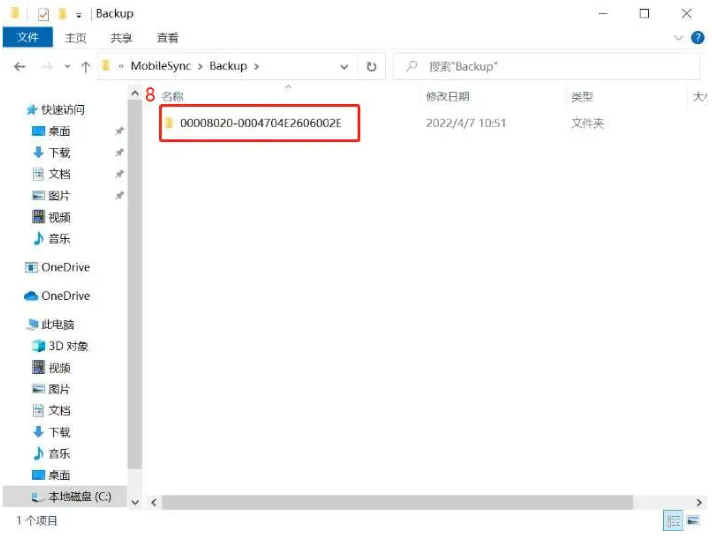712x539 pixels.
Task: Open 下载 under 此电脑
Action: (x=51, y=432)
